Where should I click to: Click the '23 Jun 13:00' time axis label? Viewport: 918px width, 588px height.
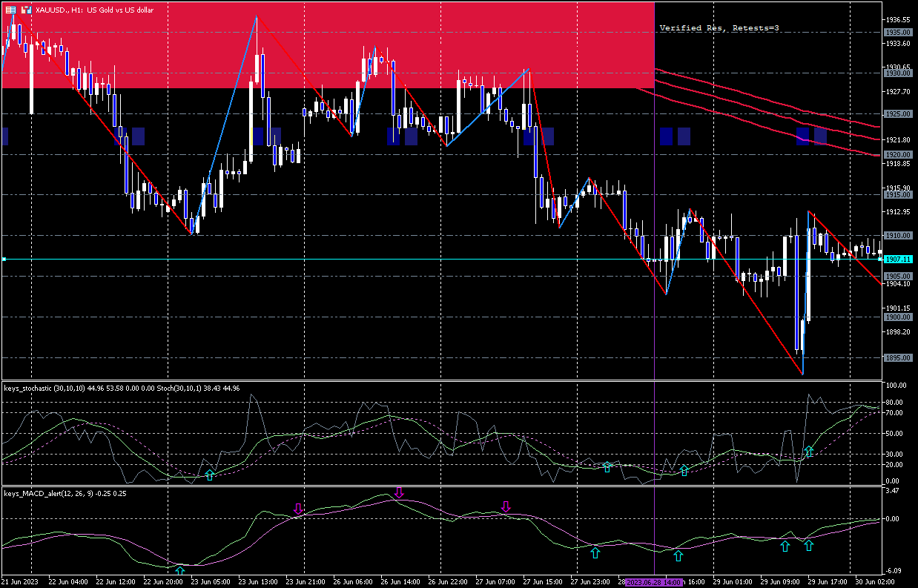pos(257,583)
